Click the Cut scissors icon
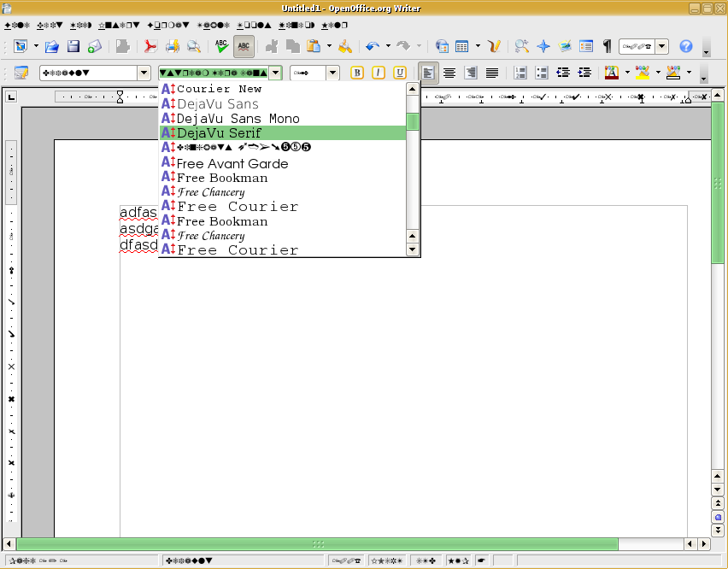The width and height of the screenshot is (728, 569). 271,46
